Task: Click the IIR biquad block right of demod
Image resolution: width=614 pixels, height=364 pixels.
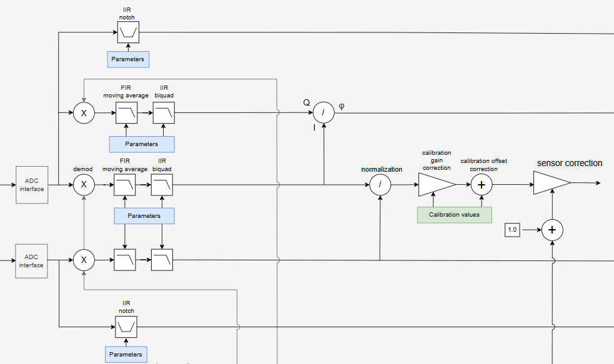Action: [162, 185]
